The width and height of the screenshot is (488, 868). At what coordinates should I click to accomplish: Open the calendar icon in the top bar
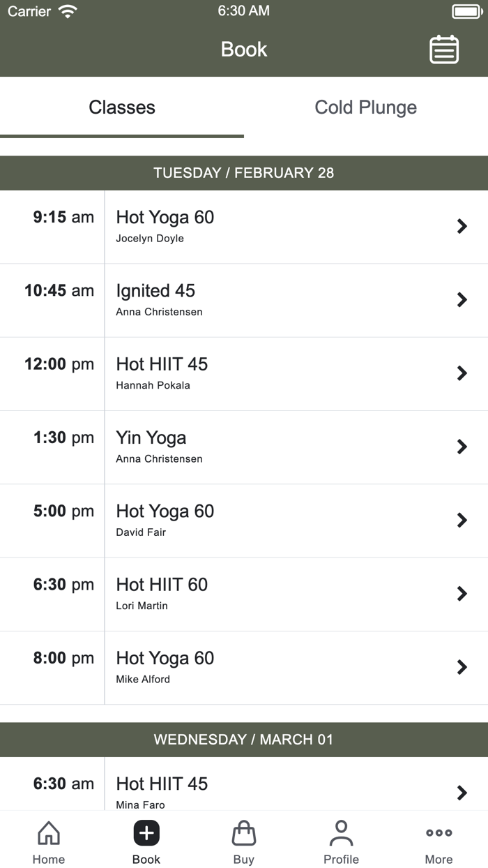445,50
